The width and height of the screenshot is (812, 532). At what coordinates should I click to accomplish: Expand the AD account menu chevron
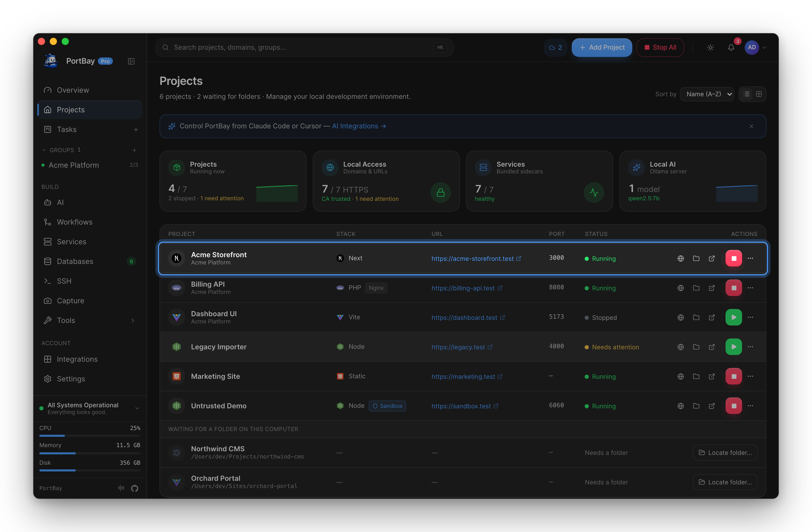764,48
